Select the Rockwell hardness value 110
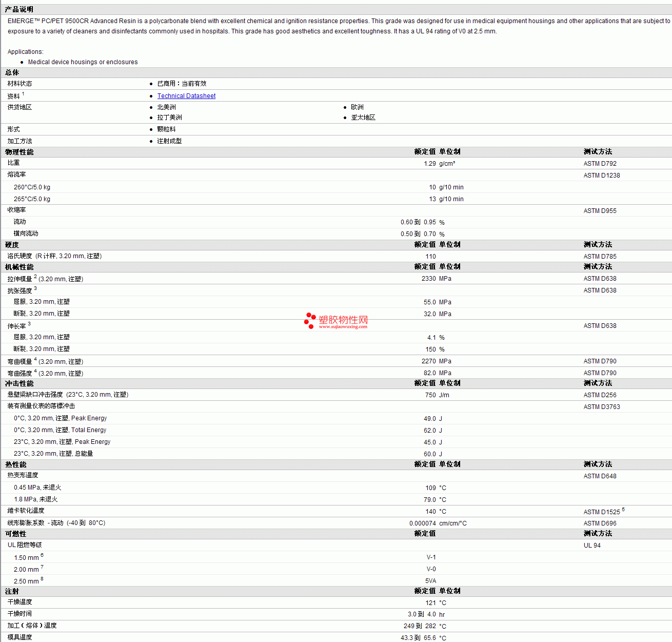The width and height of the screenshot is (672, 642). [431, 257]
